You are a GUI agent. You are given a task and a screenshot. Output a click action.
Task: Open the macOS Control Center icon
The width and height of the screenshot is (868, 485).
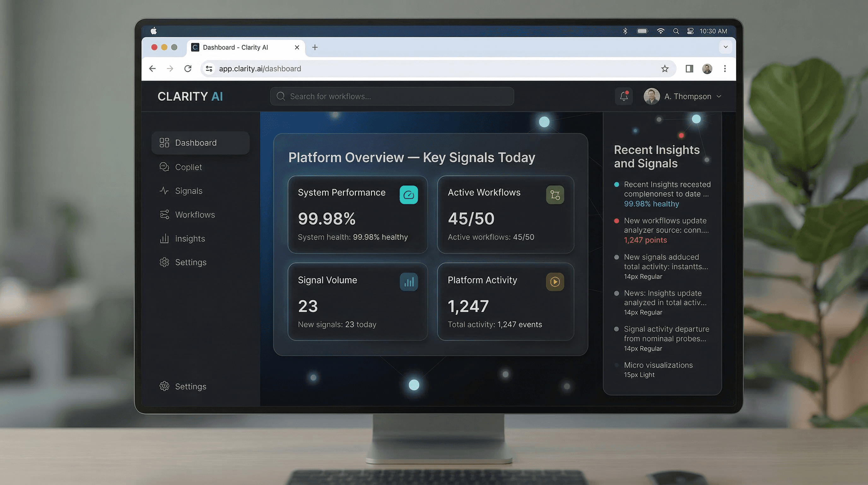[690, 31]
